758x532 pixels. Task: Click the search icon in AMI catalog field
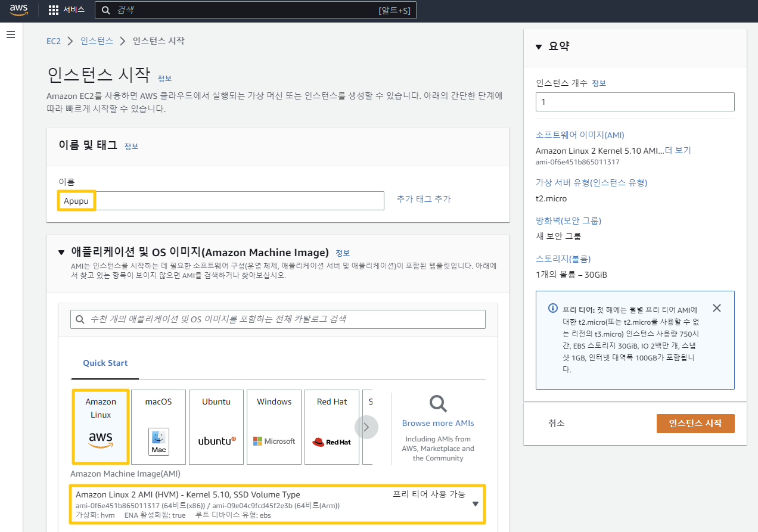[80, 319]
